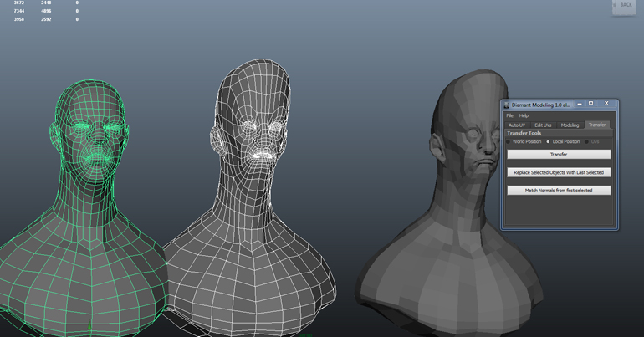Click Match Normals from first selected
Image resolution: width=644 pixels, height=337 pixels.
tap(558, 191)
